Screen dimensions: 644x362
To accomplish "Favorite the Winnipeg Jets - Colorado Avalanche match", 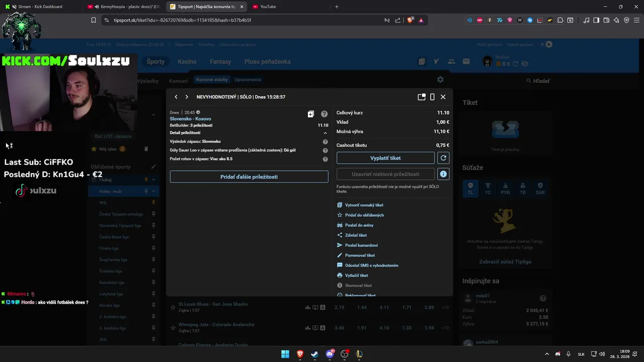I will click(x=173, y=328).
